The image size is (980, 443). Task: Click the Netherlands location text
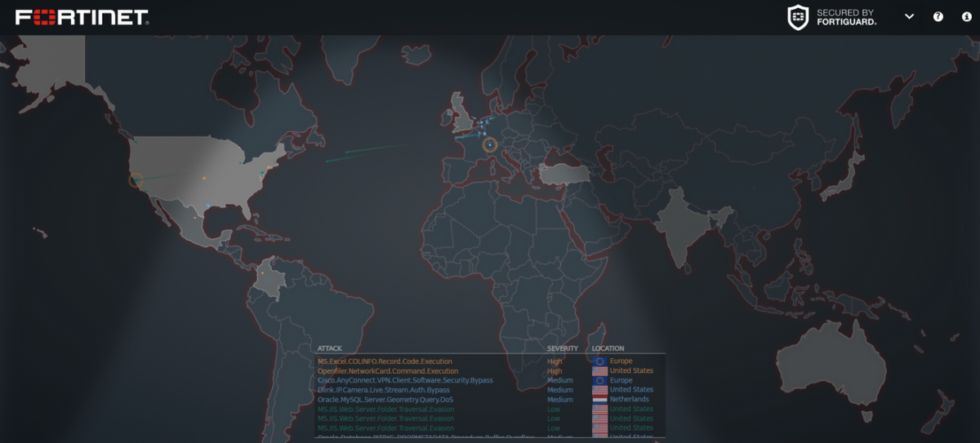(629, 400)
